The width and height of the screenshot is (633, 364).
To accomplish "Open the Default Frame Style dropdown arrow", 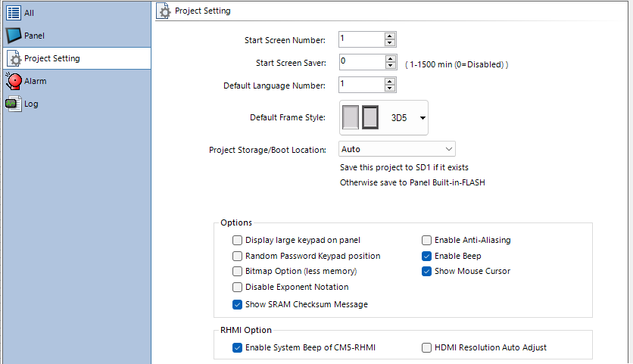I will (423, 119).
